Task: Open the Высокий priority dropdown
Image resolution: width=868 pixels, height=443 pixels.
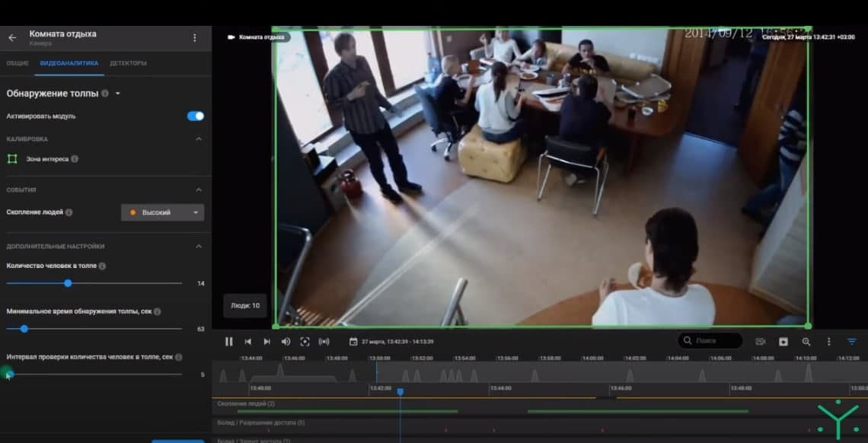Action: point(163,212)
